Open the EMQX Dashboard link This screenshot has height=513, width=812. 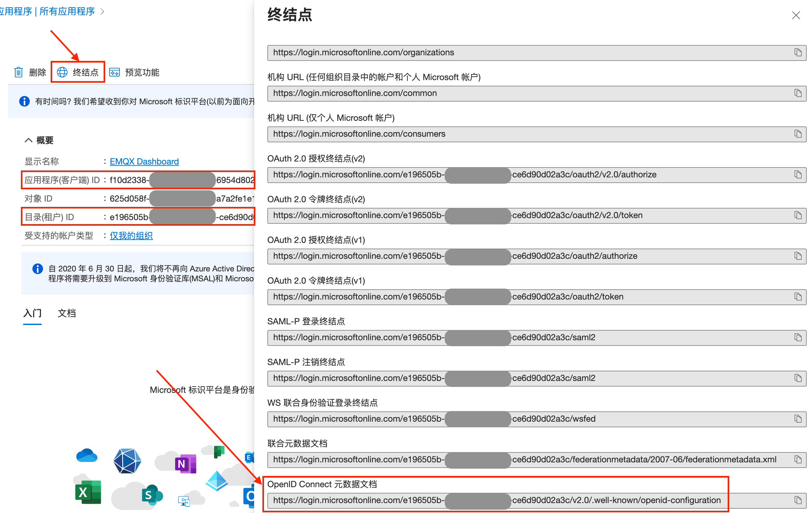click(144, 161)
